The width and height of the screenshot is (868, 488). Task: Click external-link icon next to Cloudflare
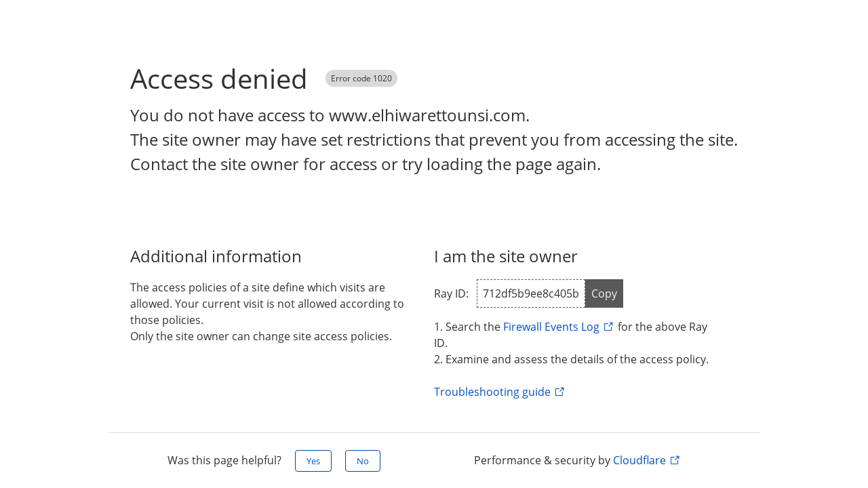(x=675, y=460)
